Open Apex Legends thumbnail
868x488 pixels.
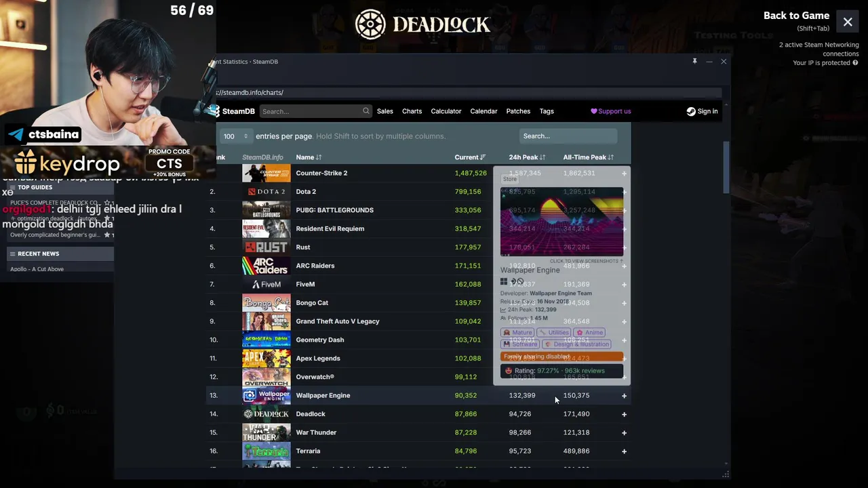click(x=267, y=359)
